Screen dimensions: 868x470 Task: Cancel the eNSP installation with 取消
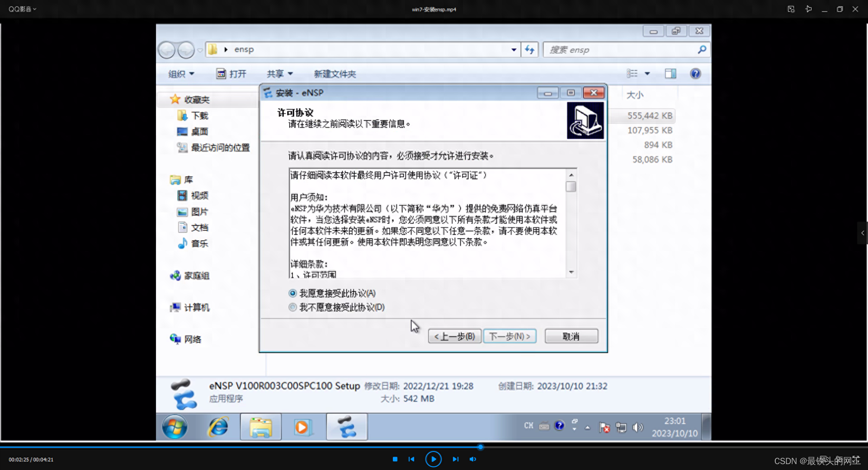click(x=571, y=336)
